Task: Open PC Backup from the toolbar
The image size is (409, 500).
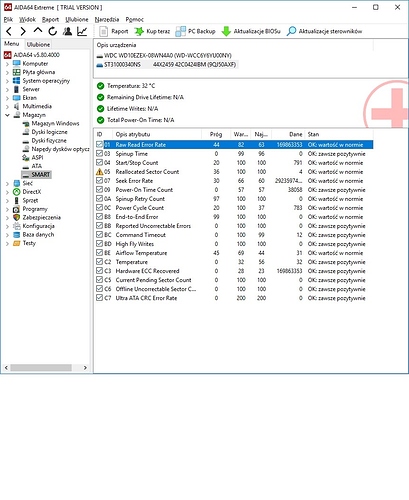Action: tap(196, 31)
